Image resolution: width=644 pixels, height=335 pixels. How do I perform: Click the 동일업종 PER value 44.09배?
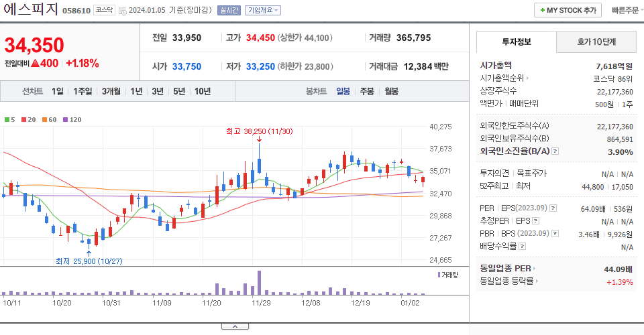(618, 269)
